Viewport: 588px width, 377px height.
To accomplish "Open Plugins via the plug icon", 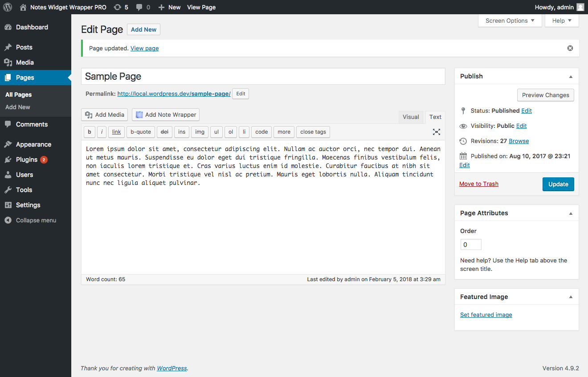I will (x=7, y=160).
